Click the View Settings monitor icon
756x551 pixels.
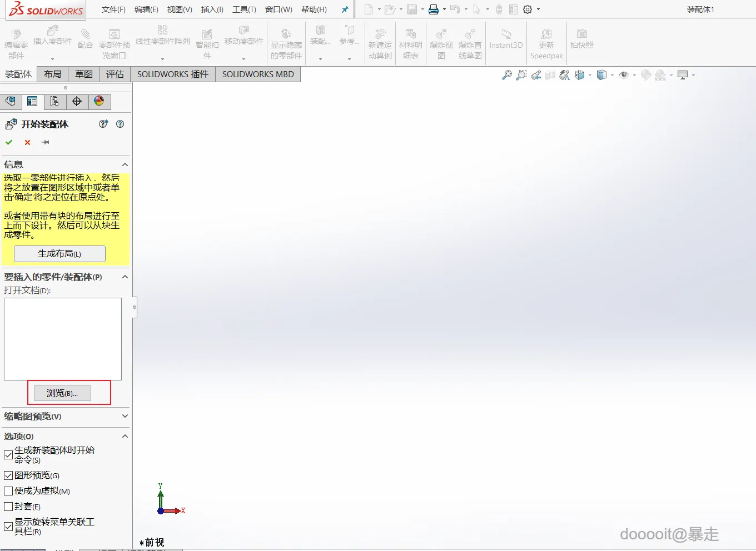683,75
